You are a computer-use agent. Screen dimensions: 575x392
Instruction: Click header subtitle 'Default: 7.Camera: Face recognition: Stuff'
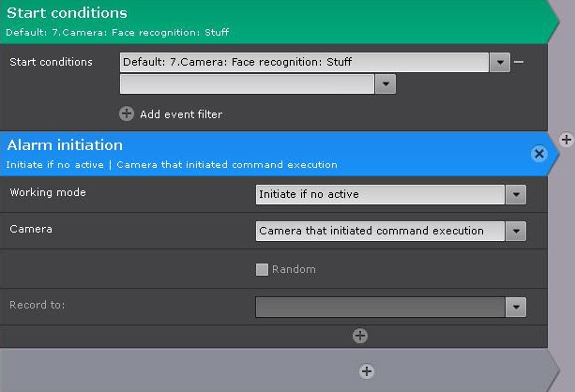(x=117, y=32)
